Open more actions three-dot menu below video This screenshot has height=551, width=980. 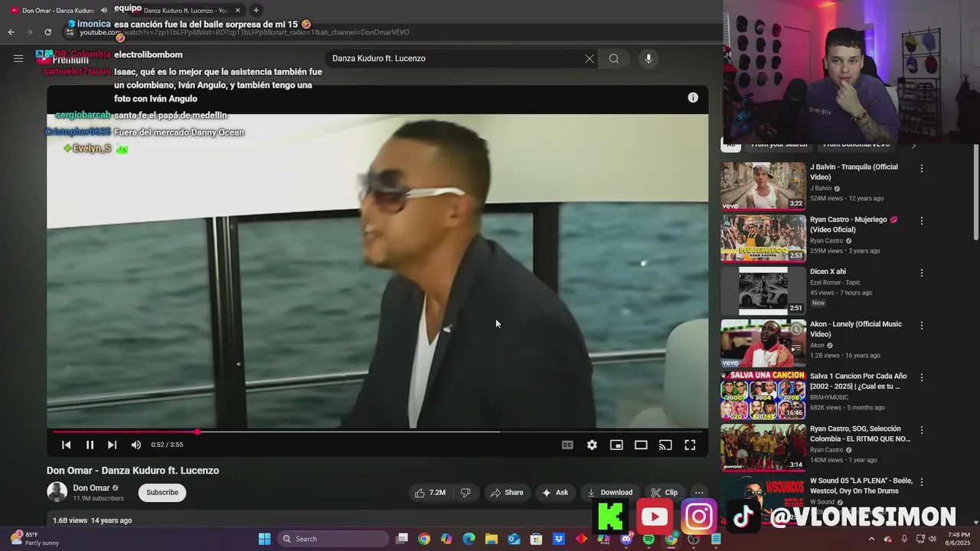click(699, 493)
